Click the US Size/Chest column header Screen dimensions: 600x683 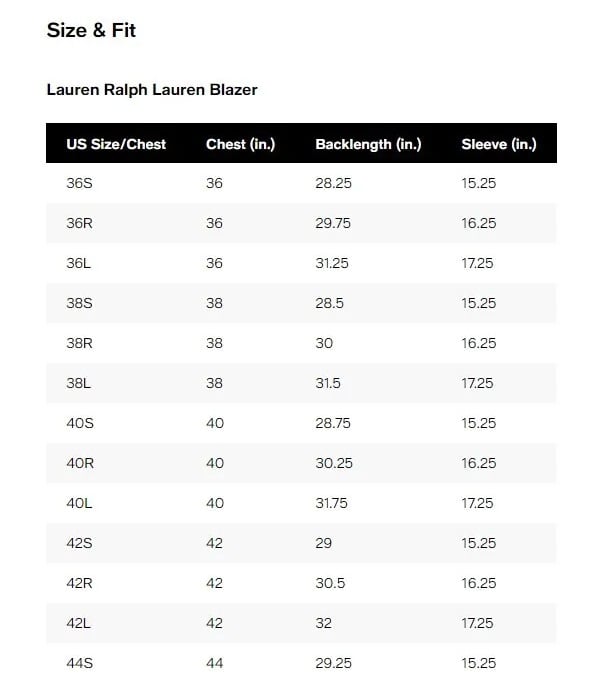(x=116, y=144)
